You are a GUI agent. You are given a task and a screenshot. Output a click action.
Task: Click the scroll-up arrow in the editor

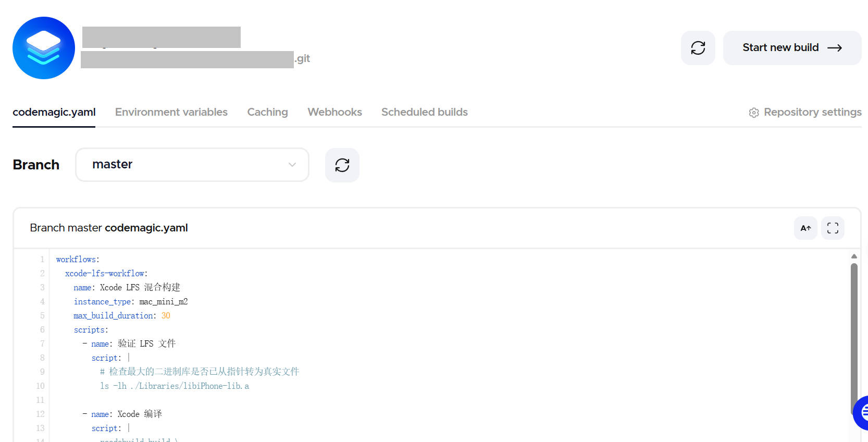coord(853,256)
